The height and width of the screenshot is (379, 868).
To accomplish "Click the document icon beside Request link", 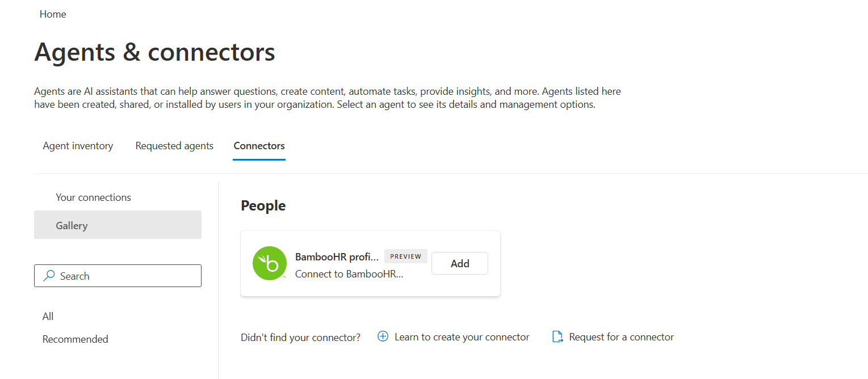I will [x=557, y=337].
